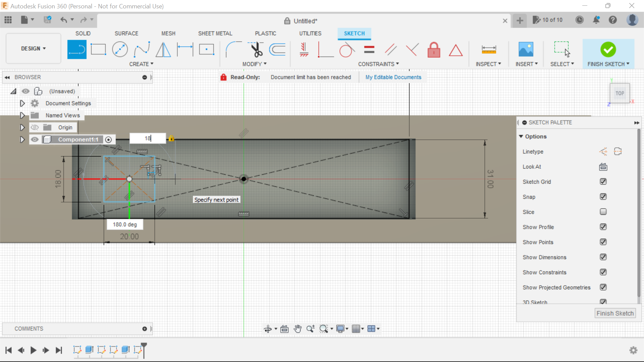Select the Center Diameter Circle tool
The height and width of the screenshot is (362, 644).
120,49
